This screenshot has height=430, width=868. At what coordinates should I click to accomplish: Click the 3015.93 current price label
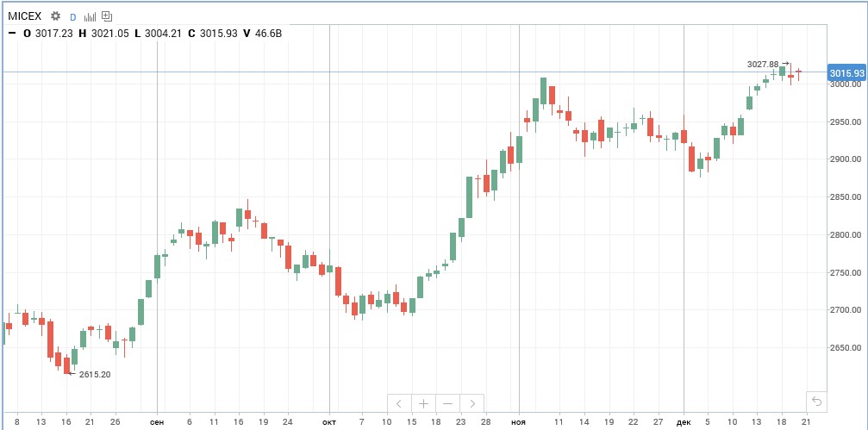[x=846, y=73]
